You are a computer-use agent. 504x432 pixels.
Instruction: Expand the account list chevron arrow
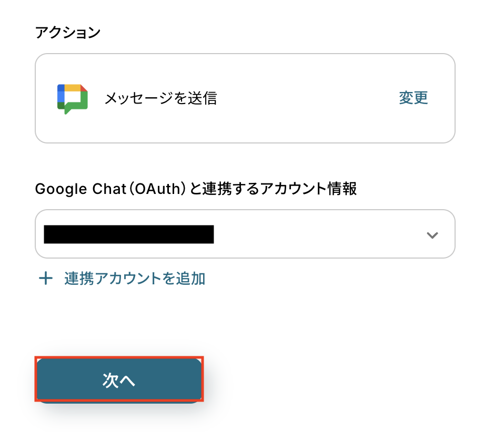pos(432,235)
